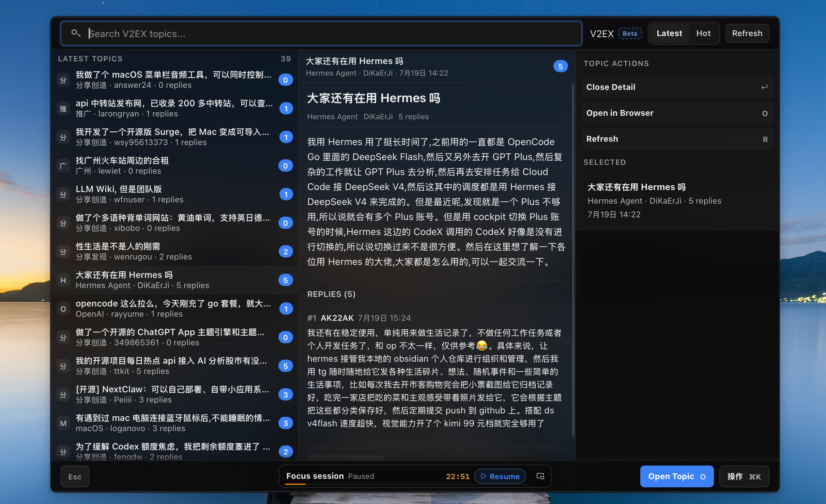This screenshot has width=826, height=504.
Task: Open the ChatGPT App 主题引擎 topic
Action: click(x=174, y=337)
